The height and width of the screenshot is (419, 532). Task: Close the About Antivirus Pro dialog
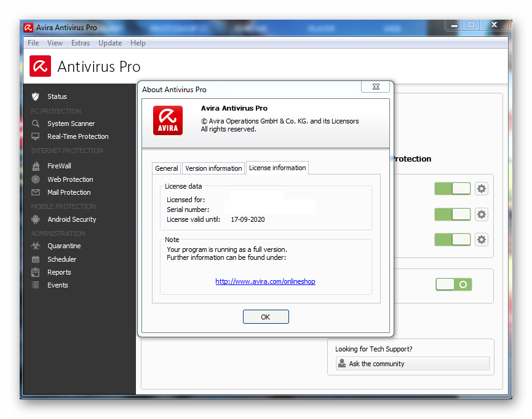click(376, 87)
